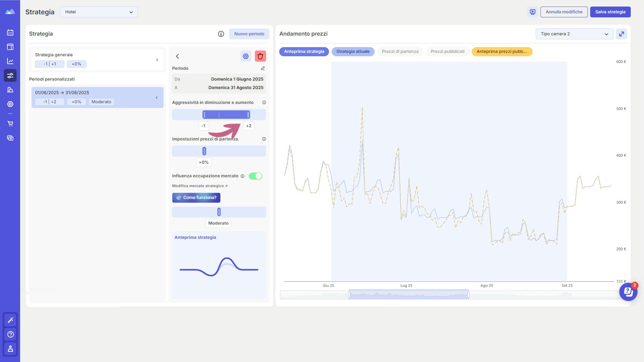
Task: Edit the Periodo dates with pencil icon
Action: point(263,68)
